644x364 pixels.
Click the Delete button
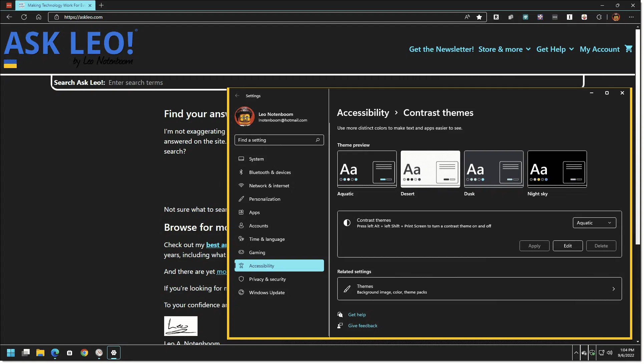click(601, 246)
